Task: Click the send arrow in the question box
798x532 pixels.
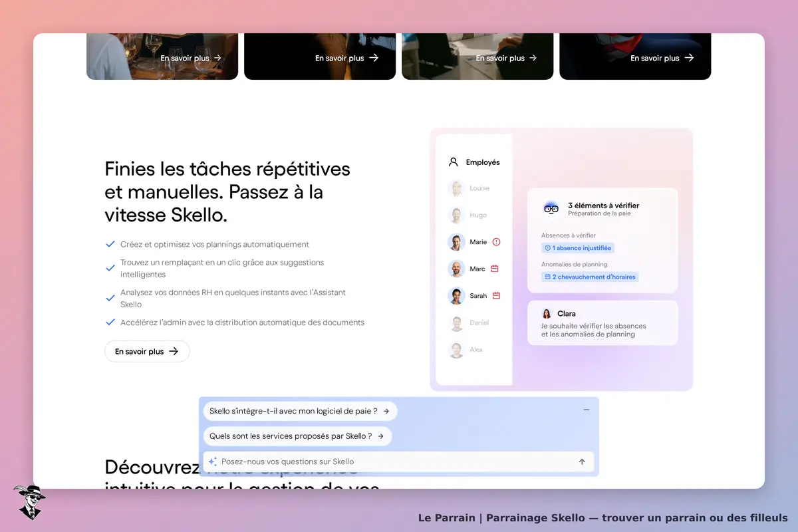Action: click(582, 462)
